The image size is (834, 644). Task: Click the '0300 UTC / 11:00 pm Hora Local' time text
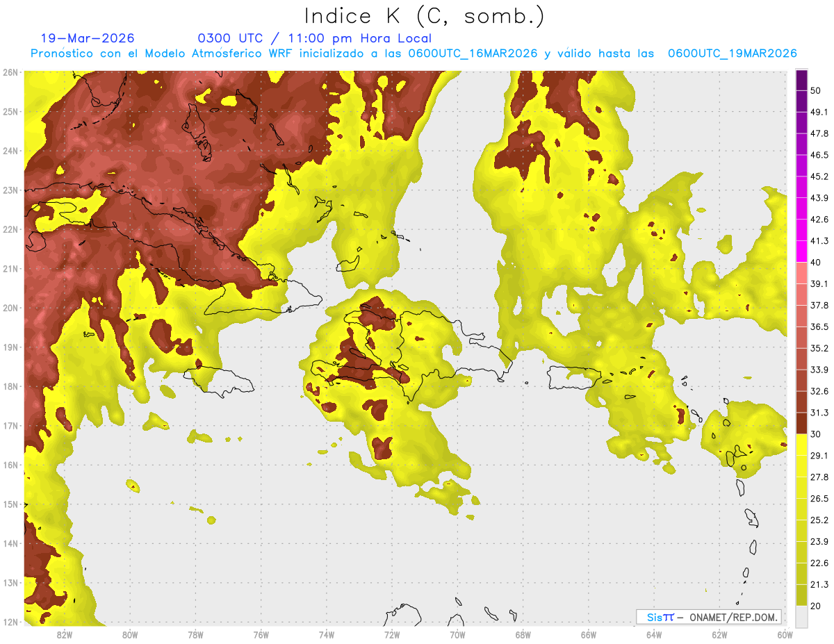tap(315, 38)
